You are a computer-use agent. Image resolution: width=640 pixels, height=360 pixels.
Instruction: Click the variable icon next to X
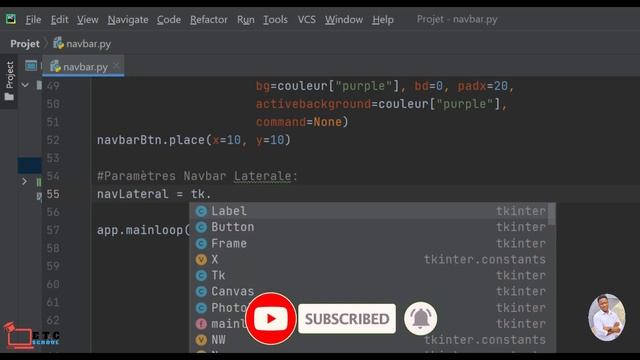coord(201,260)
